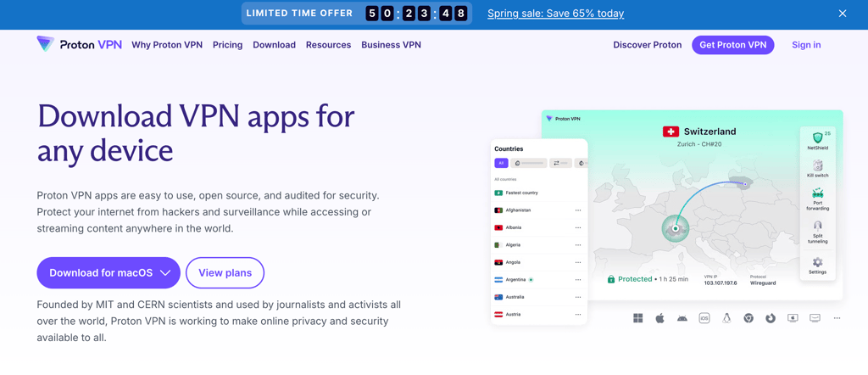Click Discover Proton in the header

tap(648, 45)
